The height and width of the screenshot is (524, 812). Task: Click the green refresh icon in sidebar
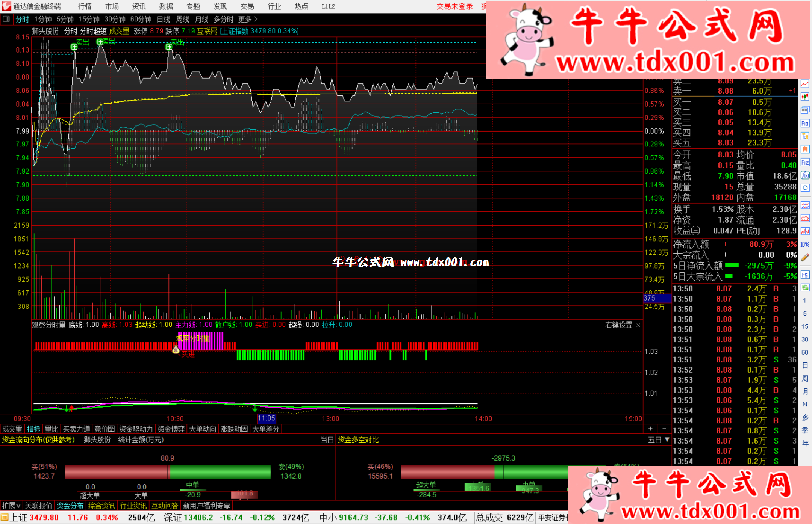805,288
